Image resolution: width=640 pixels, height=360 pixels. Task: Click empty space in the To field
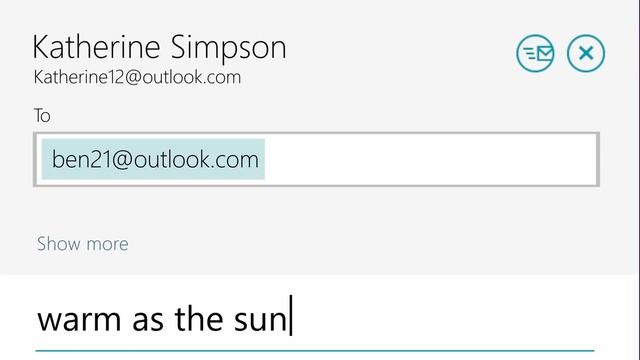click(x=431, y=159)
